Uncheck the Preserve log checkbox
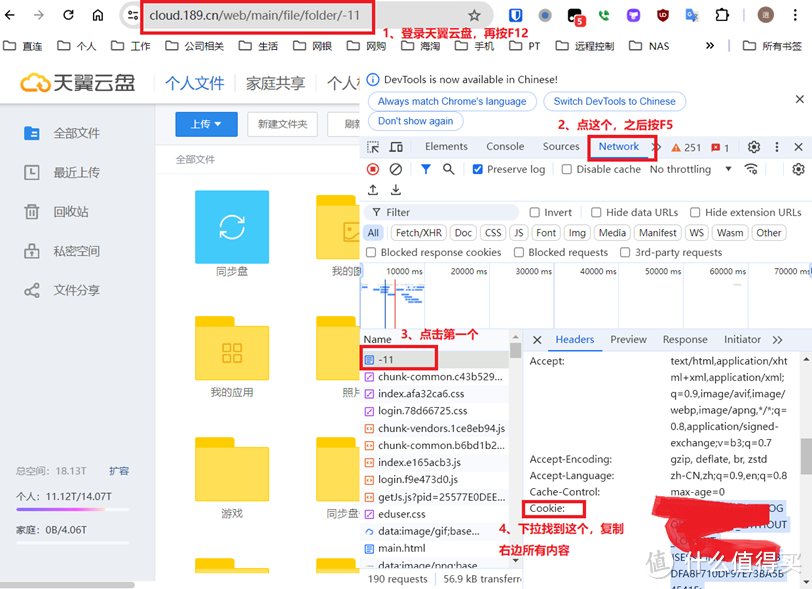 pyautogui.click(x=478, y=170)
